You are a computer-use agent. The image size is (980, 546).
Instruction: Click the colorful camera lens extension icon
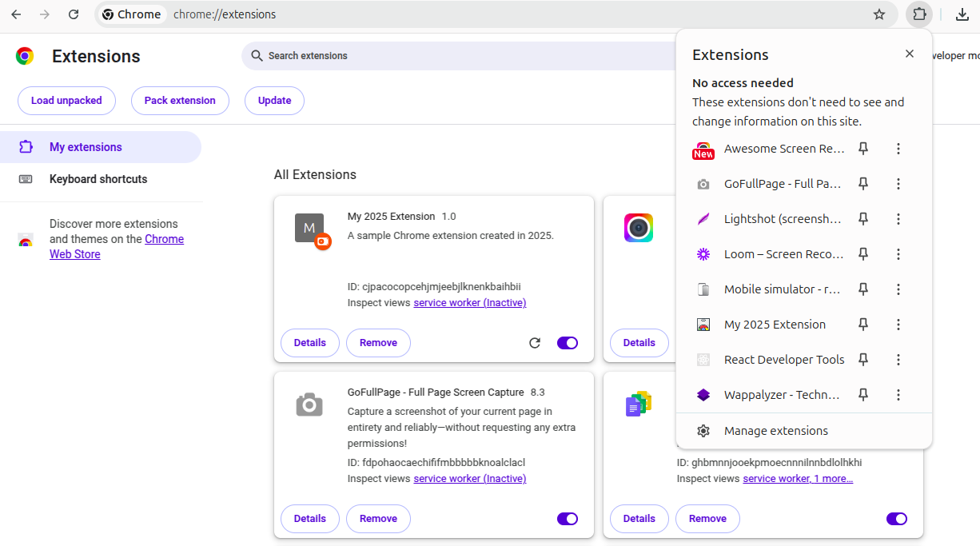click(x=639, y=229)
